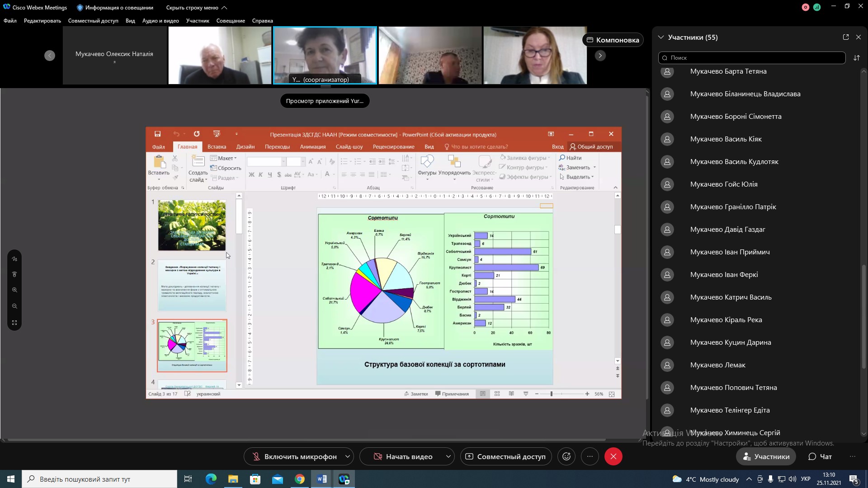The width and height of the screenshot is (868, 488).
Task: Toggle microphone on (Включить микрофон)
Action: pos(294,456)
